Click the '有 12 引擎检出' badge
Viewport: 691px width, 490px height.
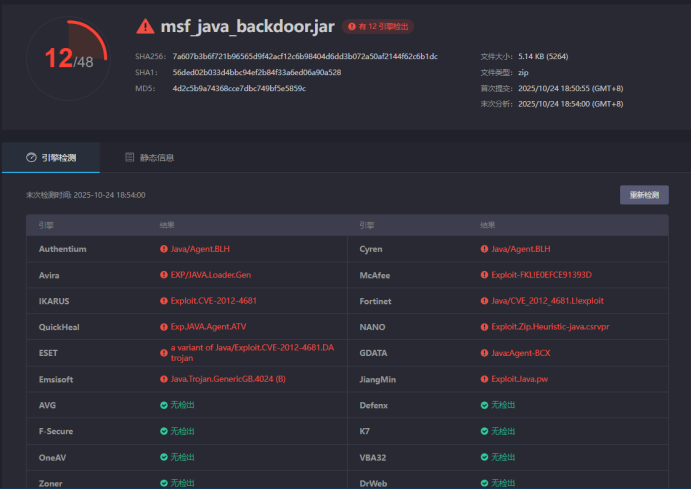point(378,26)
